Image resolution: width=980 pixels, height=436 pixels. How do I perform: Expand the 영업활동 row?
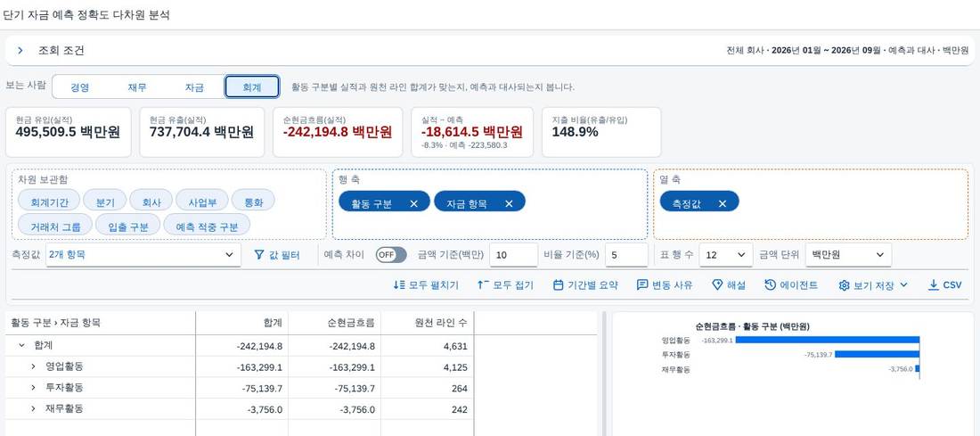click(x=33, y=366)
